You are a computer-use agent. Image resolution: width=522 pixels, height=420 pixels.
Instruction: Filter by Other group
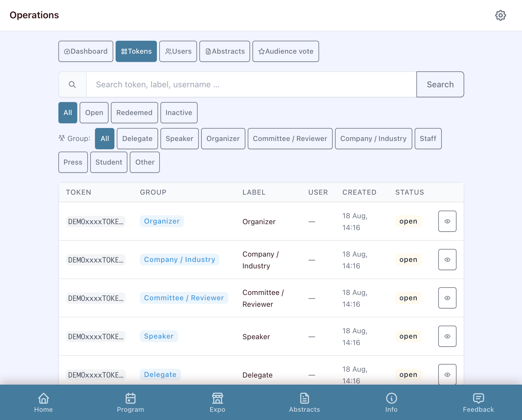click(145, 162)
